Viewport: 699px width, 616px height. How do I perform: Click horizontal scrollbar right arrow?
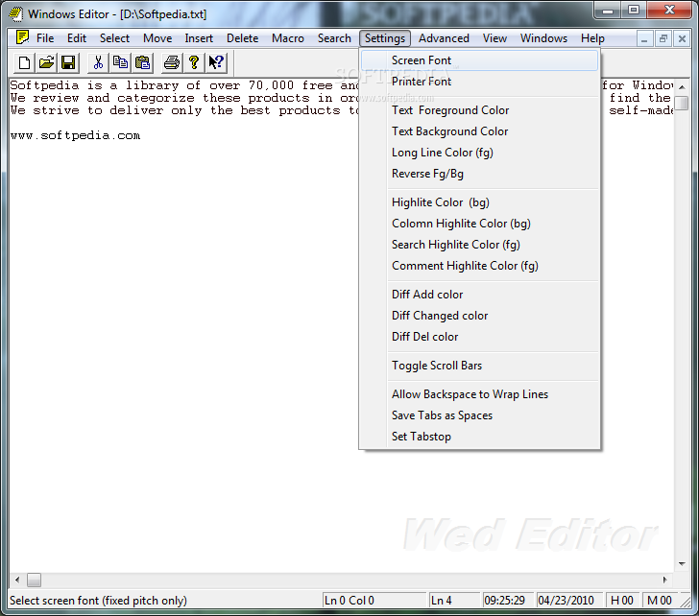665,580
